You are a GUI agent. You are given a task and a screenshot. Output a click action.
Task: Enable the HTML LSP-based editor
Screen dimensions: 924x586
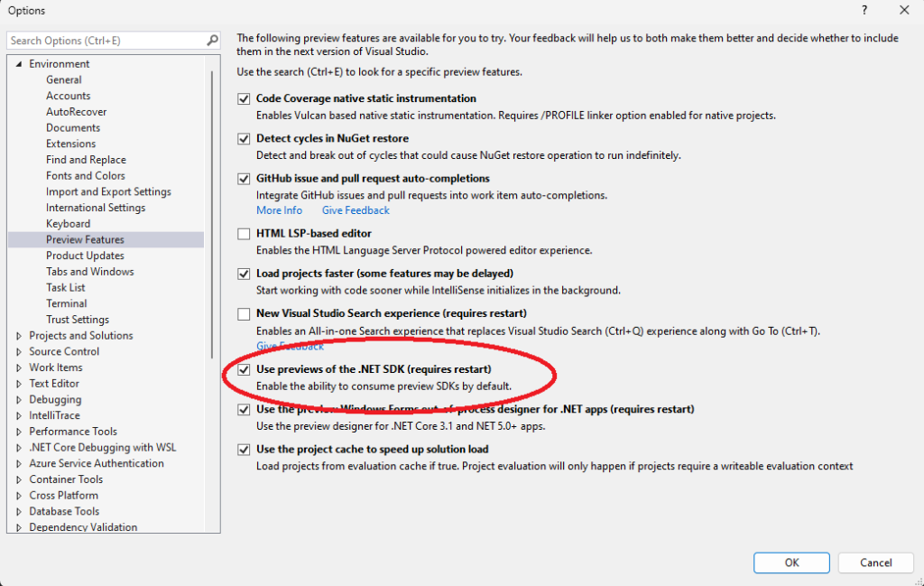pyautogui.click(x=243, y=233)
